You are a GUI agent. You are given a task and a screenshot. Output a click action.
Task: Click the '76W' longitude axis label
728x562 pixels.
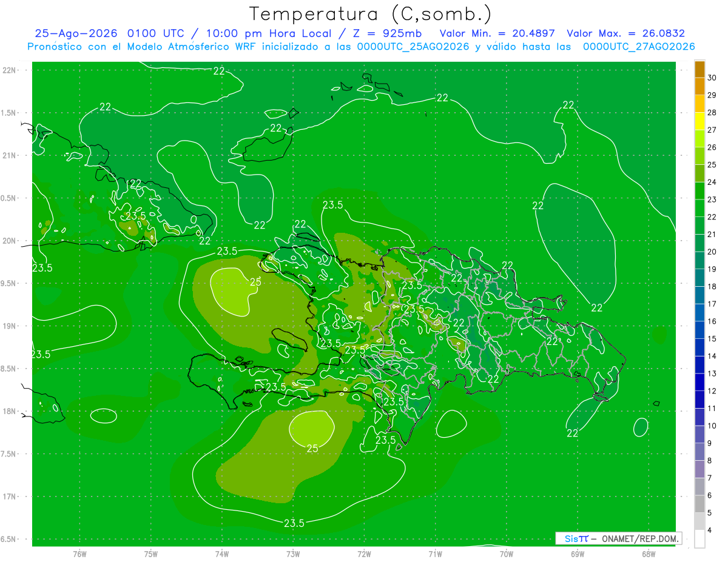click(x=79, y=554)
